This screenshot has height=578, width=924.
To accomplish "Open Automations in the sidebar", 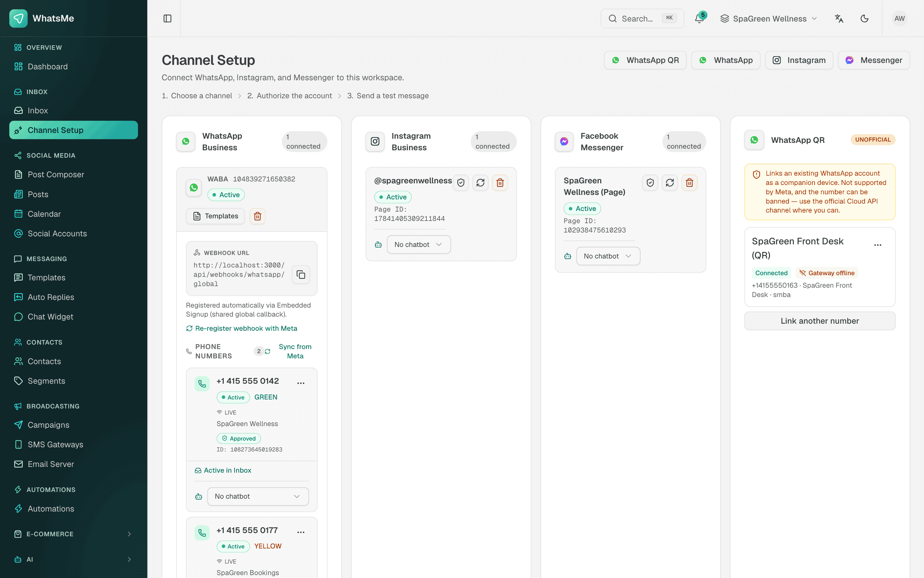I will 73,509.
